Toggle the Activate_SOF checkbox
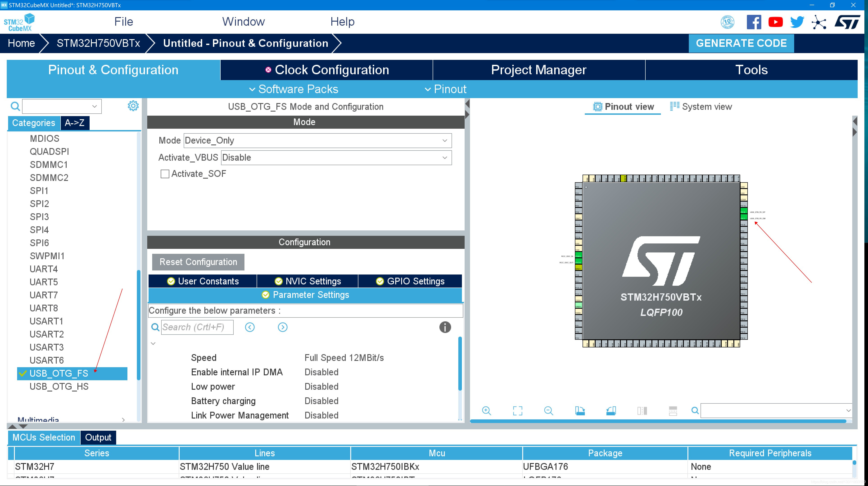The image size is (868, 486). click(165, 174)
